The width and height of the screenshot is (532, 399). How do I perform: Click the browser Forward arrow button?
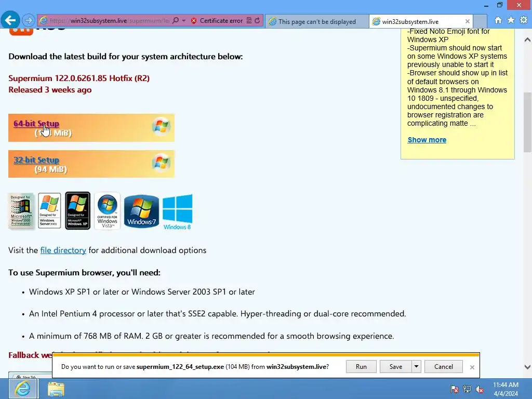29,20
